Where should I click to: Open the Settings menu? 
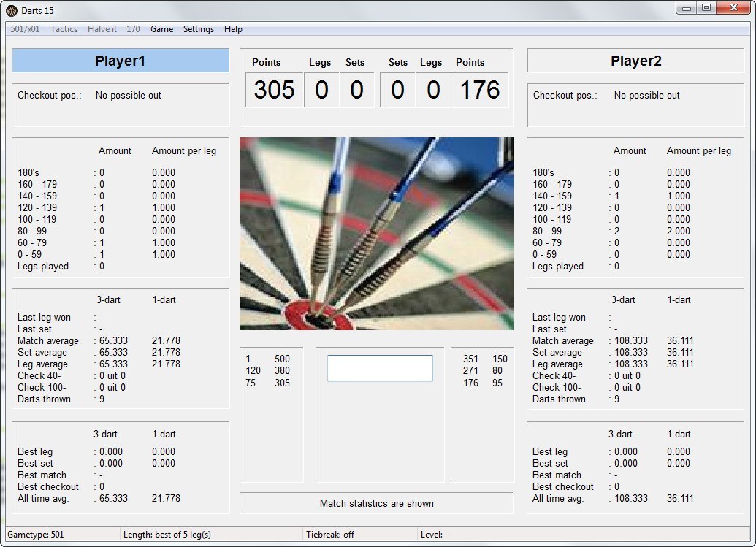click(198, 29)
